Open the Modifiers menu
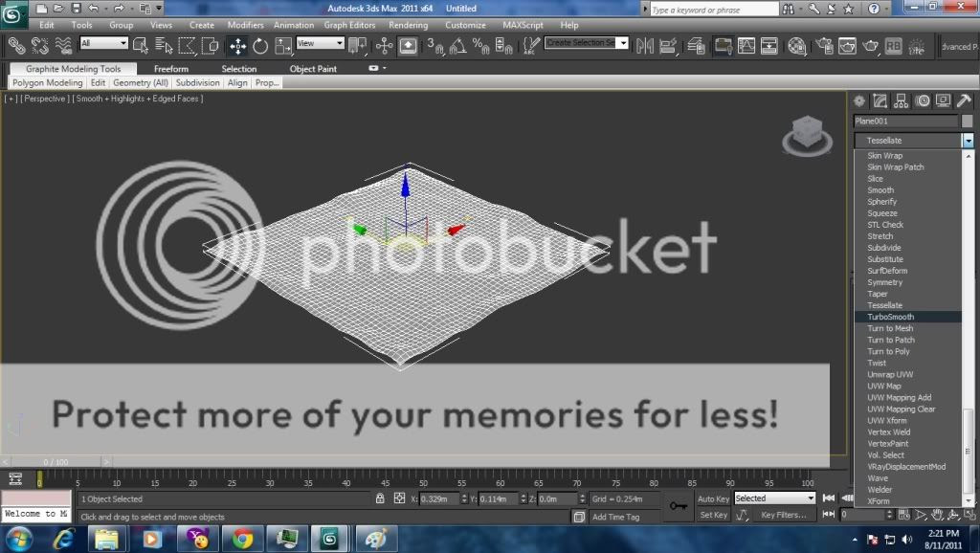980x553 pixels. click(246, 25)
